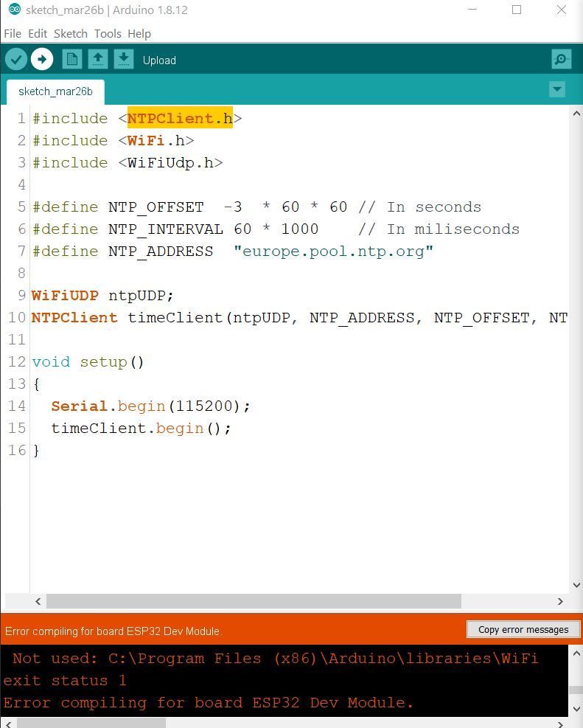
Task: Click the editor's horizontal scroll right arrow
Action: click(x=560, y=601)
